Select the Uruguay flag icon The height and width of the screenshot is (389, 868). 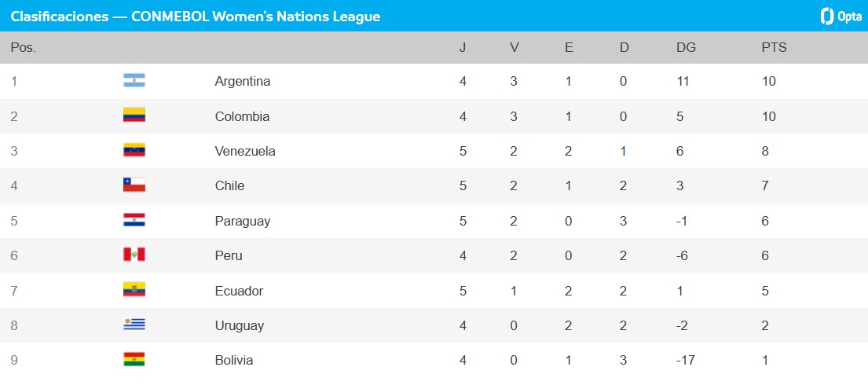(134, 325)
